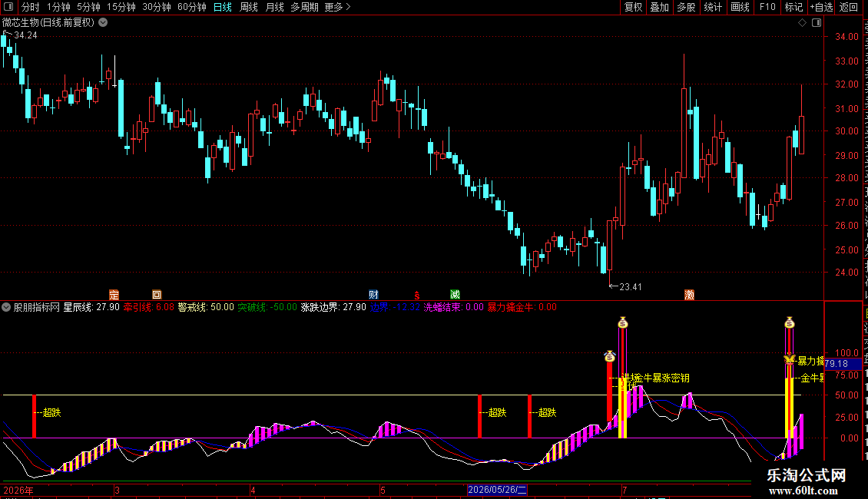868x499 pixels.
Task: Click the window layout square icon beside diamond
Action: (817, 23)
